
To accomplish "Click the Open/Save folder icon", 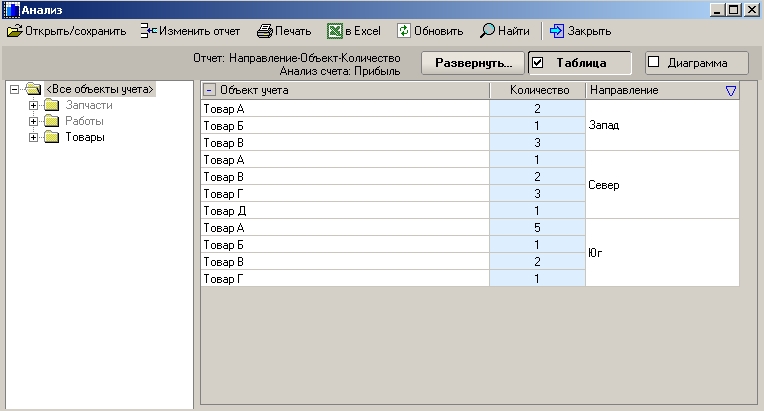I will (14, 31).
